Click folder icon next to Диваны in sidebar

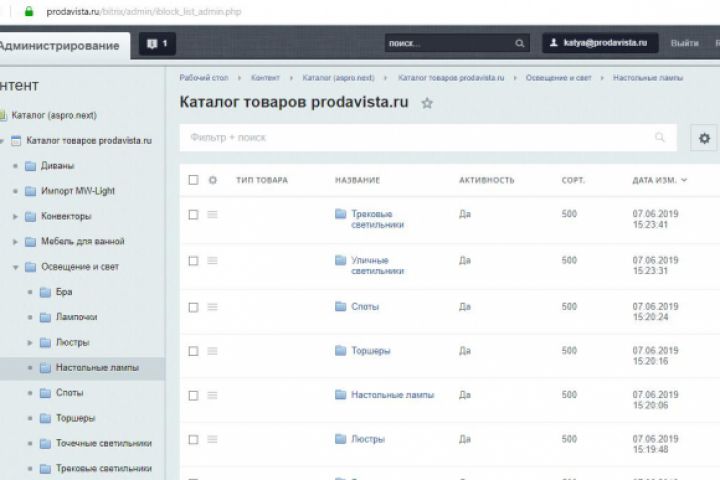[30, 166]
